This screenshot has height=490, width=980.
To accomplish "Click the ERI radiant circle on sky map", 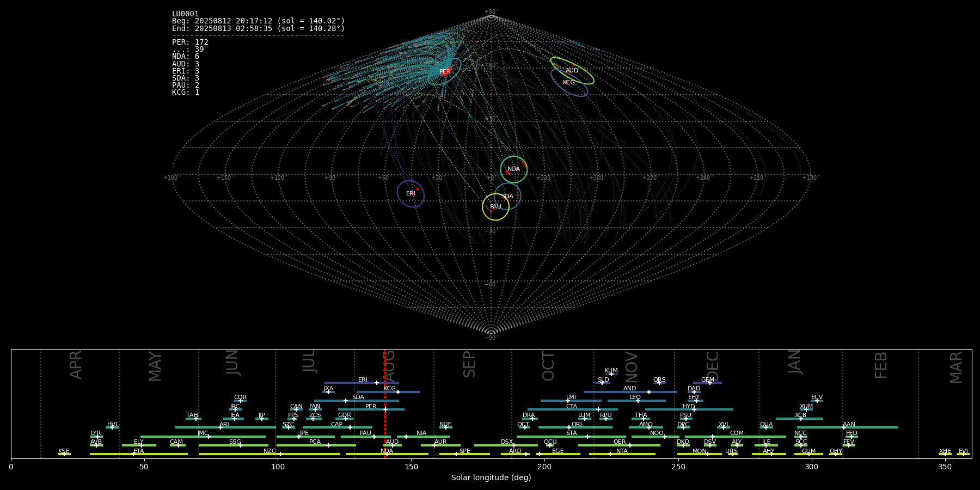I will [411, 194].
